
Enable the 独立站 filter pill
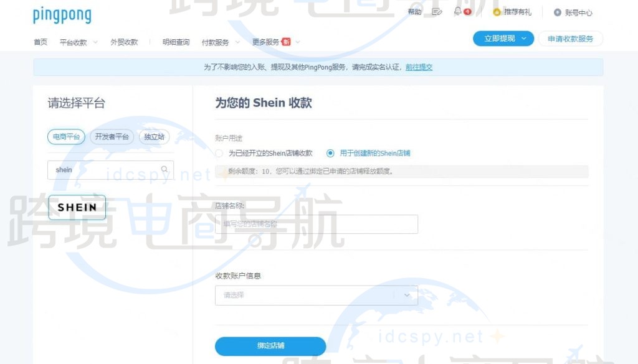click(x=154, y=137)
